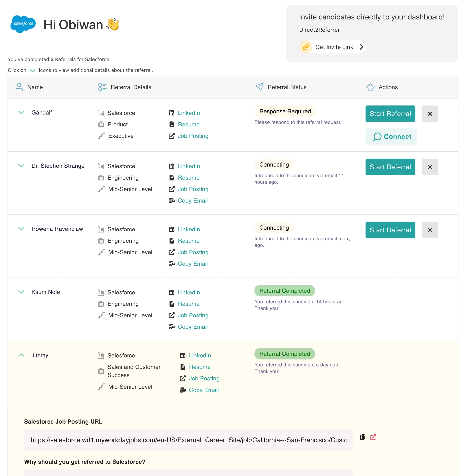Viewport: 474px width, 476px height.
Task: Click the Salesforce job posting URL field
Action: [188, 440]
